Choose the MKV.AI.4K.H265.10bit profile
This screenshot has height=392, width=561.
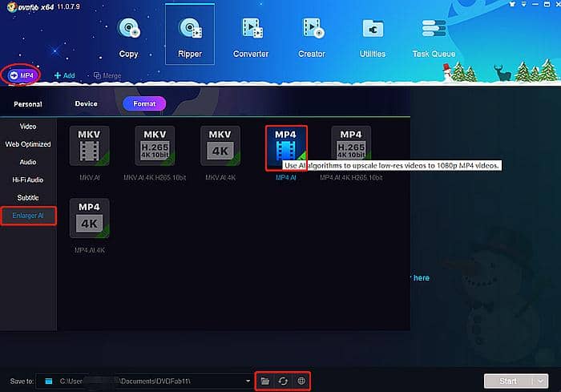pyautogui.click(x=155, y=146)
